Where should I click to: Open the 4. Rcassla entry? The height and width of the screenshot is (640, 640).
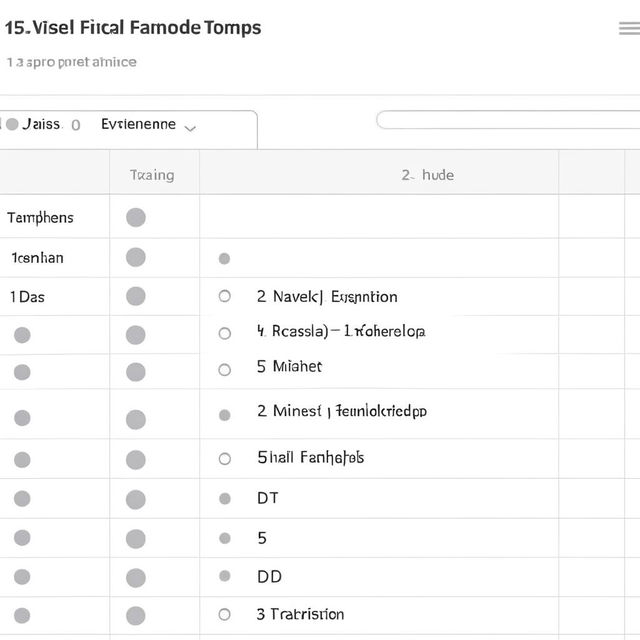tap(341, 331)
